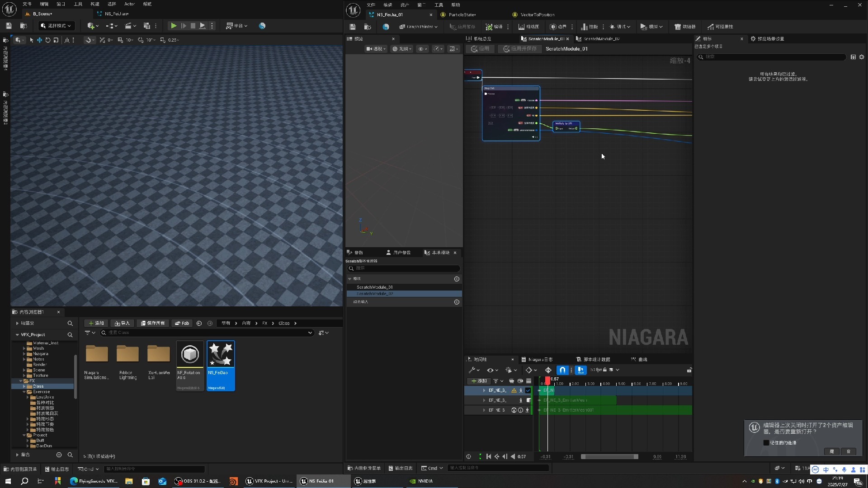This screenshot has height=488, width=868.
Task: Toggle the checkbox on second EF_NE_3 track
Action: click(528, 400)
